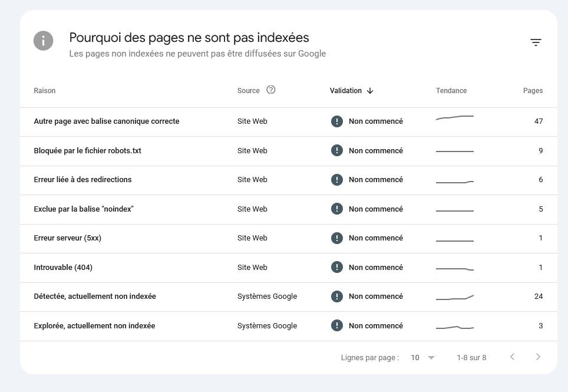The height and width of the screenshot is (392, 568).
Task: Open the Lignes par page dropdown
Action: 423,358
